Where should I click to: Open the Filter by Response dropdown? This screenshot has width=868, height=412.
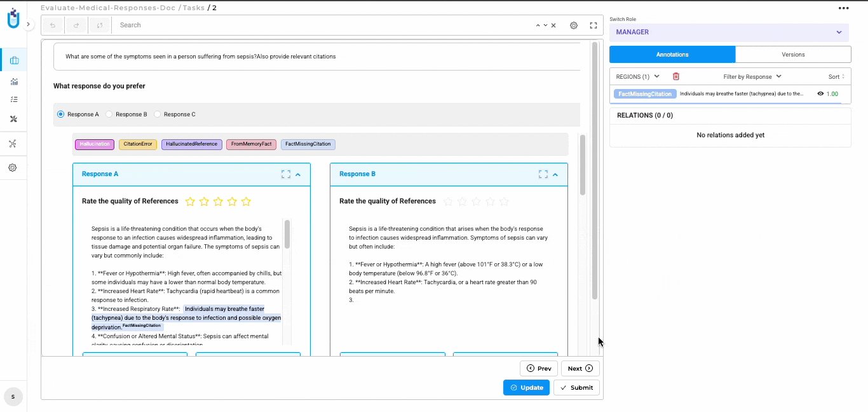tap(752, 77)
